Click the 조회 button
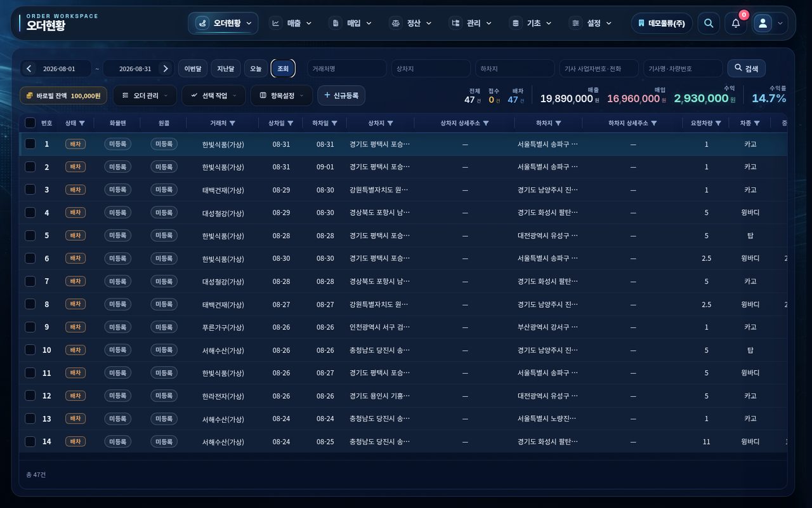Viewport: 812px width, 508px height. 283,69
